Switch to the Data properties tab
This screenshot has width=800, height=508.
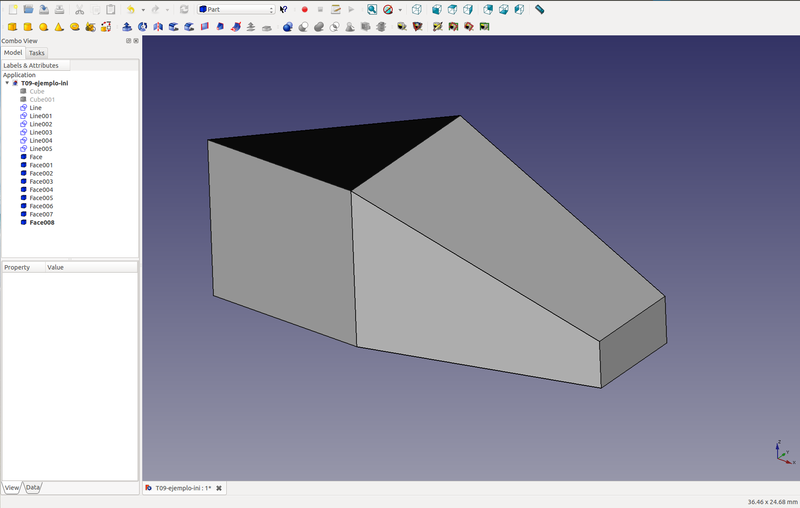click(x=33, y=487)
